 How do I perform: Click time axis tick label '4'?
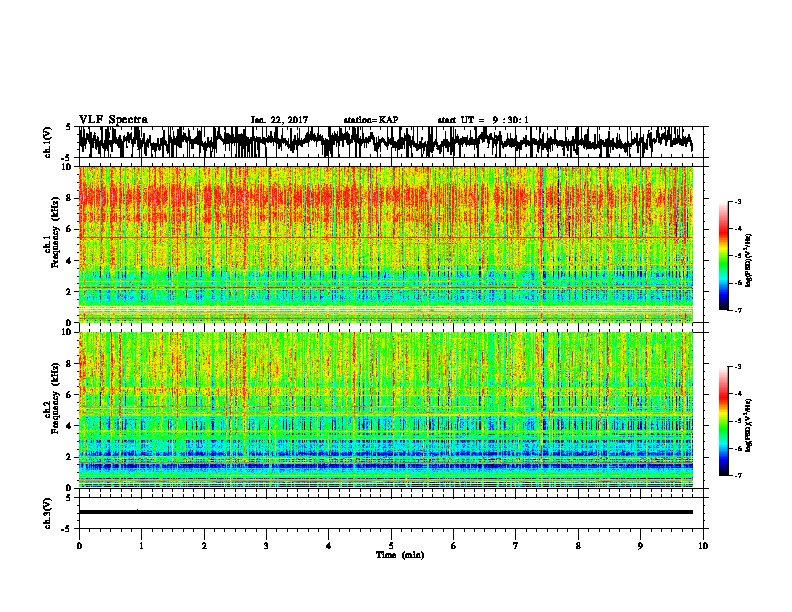point(329,546)
